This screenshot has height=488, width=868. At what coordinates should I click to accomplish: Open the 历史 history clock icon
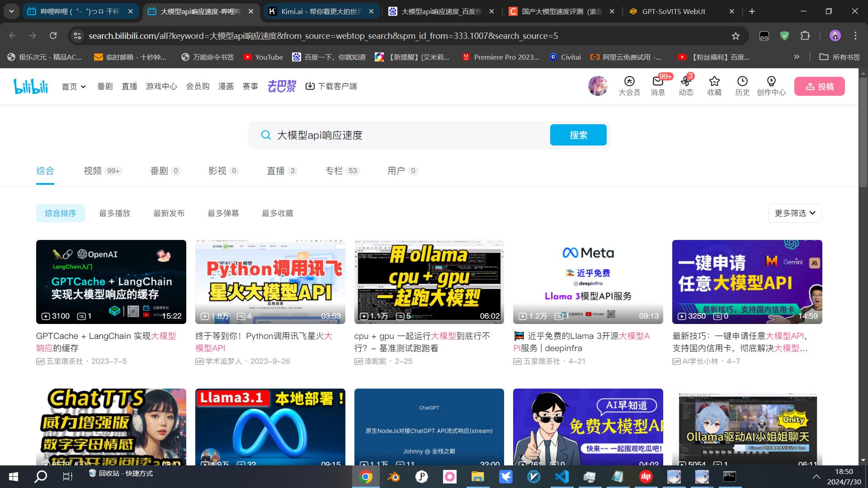742,86
